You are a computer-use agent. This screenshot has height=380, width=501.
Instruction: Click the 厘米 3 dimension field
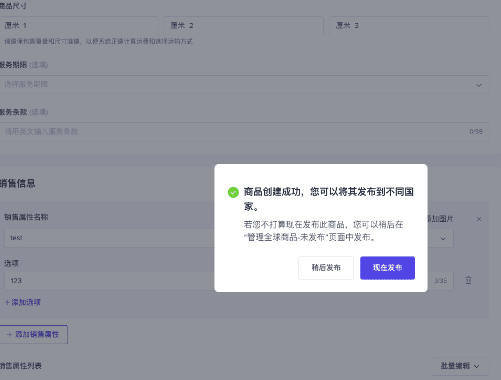pyautogui.click(x=409, y=26)
